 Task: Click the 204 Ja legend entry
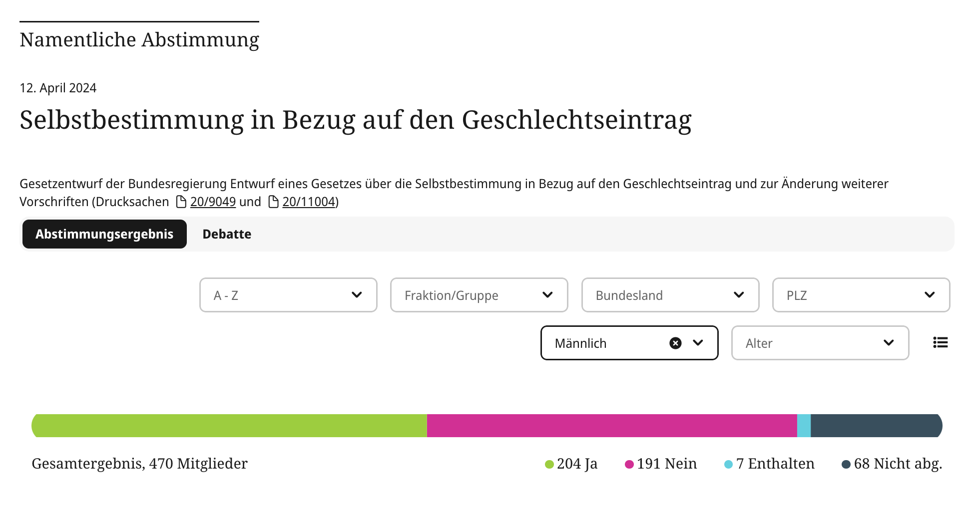pos(571,464)
